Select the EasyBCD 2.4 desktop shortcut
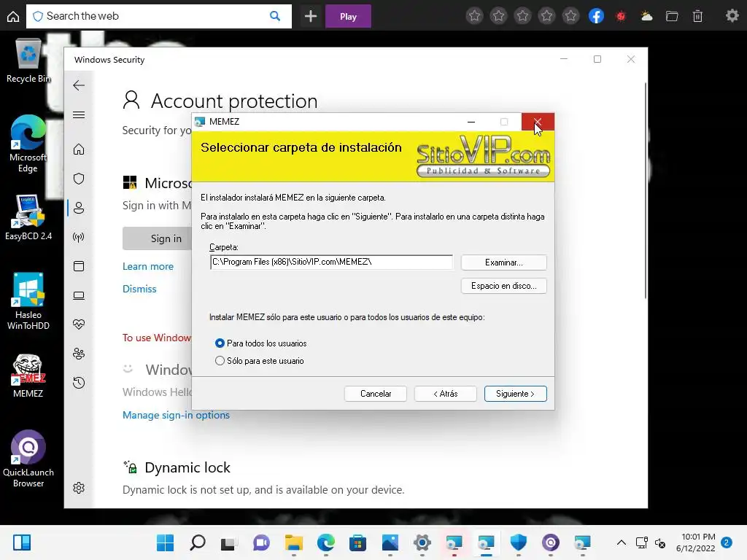Screen dimensions: 747x560 (x=28, y=217)
